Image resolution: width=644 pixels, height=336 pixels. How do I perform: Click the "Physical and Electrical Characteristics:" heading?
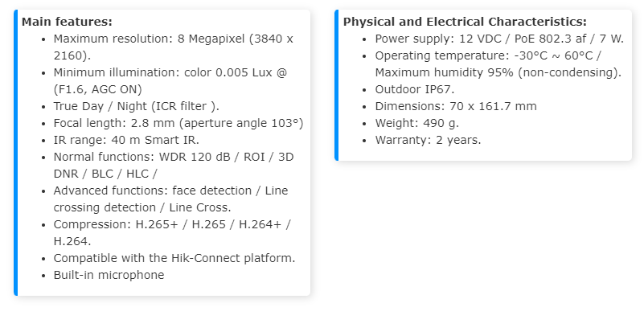(x=465, y=22)
